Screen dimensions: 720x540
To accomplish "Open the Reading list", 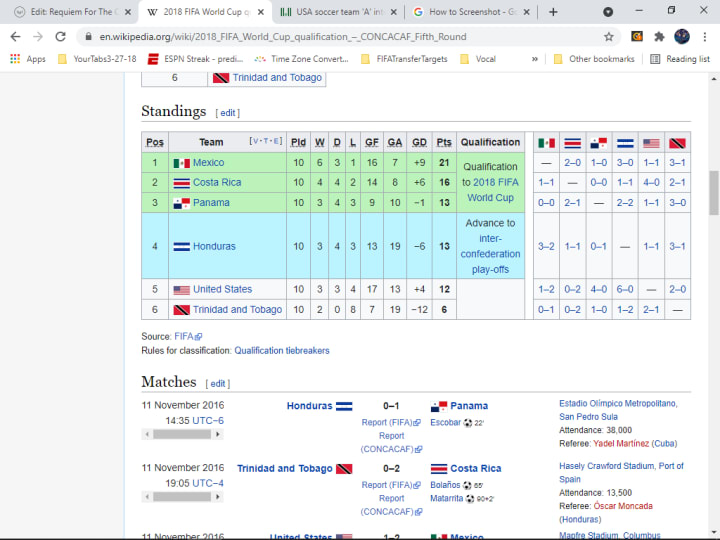I will click(680, 59).
